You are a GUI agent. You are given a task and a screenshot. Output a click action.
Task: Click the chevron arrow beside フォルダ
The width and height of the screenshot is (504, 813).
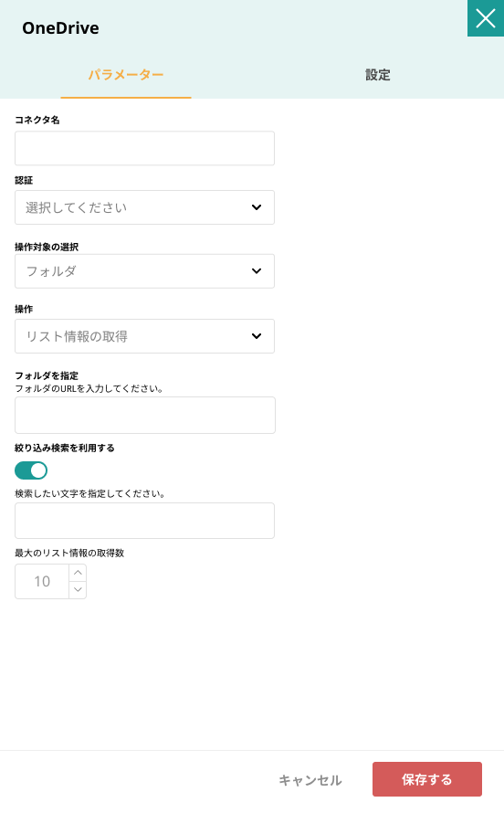257,271
